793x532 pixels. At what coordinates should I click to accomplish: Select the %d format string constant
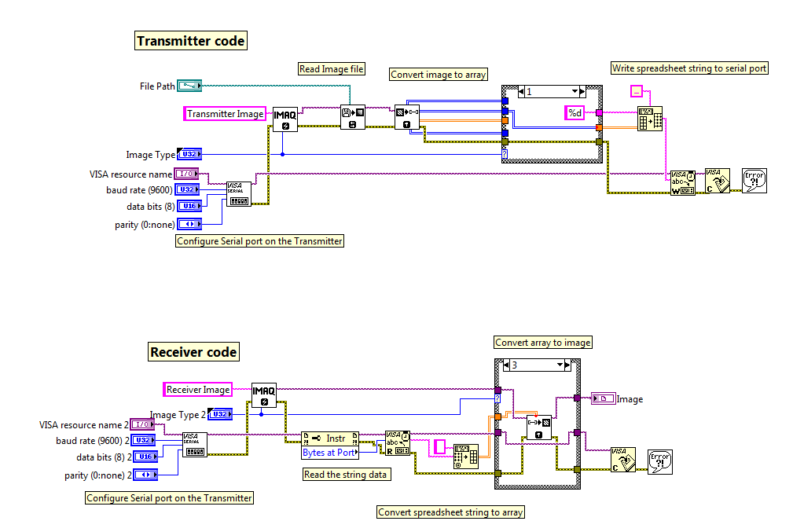(575, 112)
